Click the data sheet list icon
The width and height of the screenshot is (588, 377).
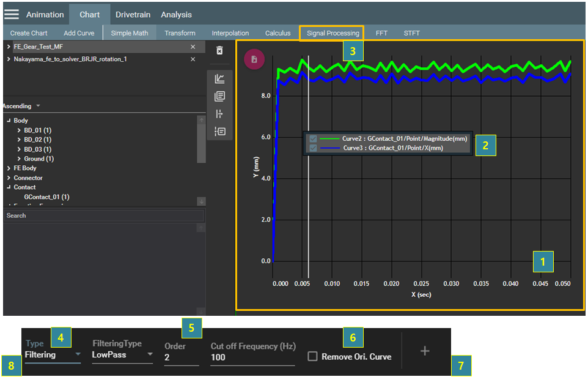(219, 96)
